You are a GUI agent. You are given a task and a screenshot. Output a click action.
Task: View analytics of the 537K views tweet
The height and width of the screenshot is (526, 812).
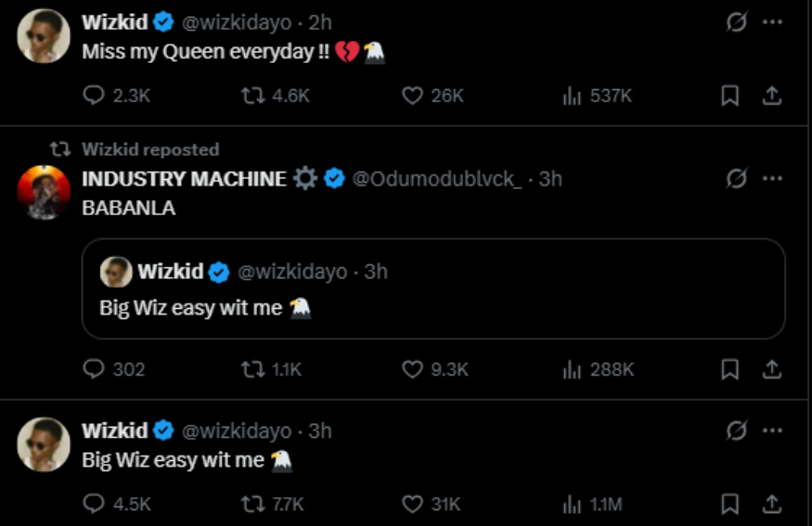click(x=573, y=96)
